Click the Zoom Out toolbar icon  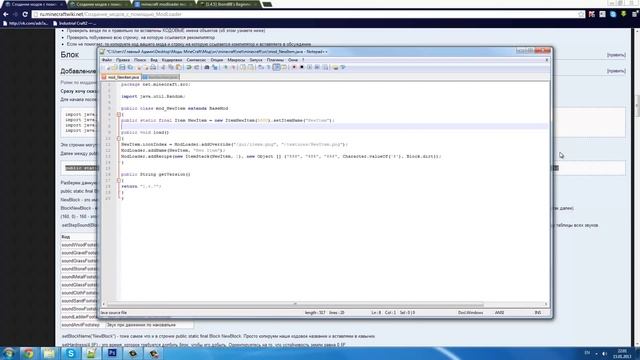tap(233, 67)
